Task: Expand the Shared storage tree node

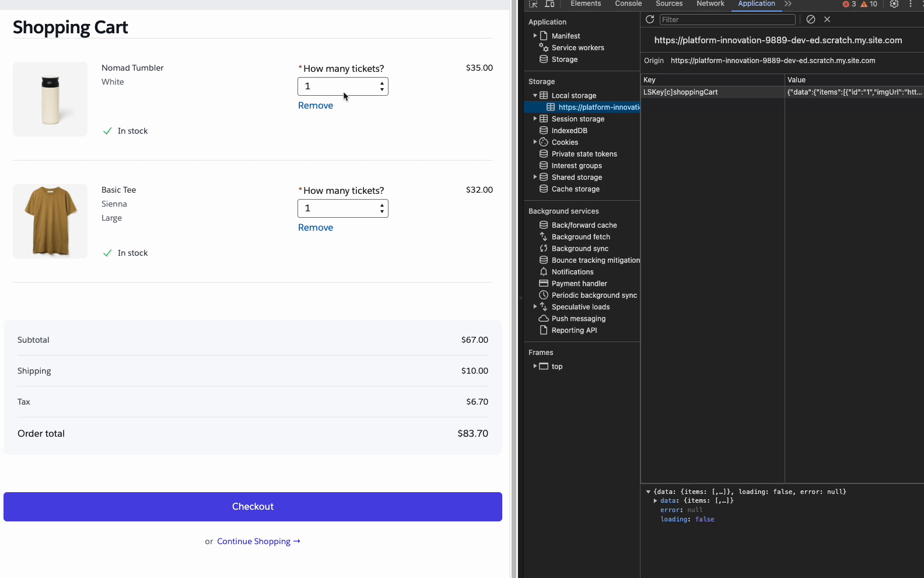Action: pyautogui.click(x=535, y=177)
